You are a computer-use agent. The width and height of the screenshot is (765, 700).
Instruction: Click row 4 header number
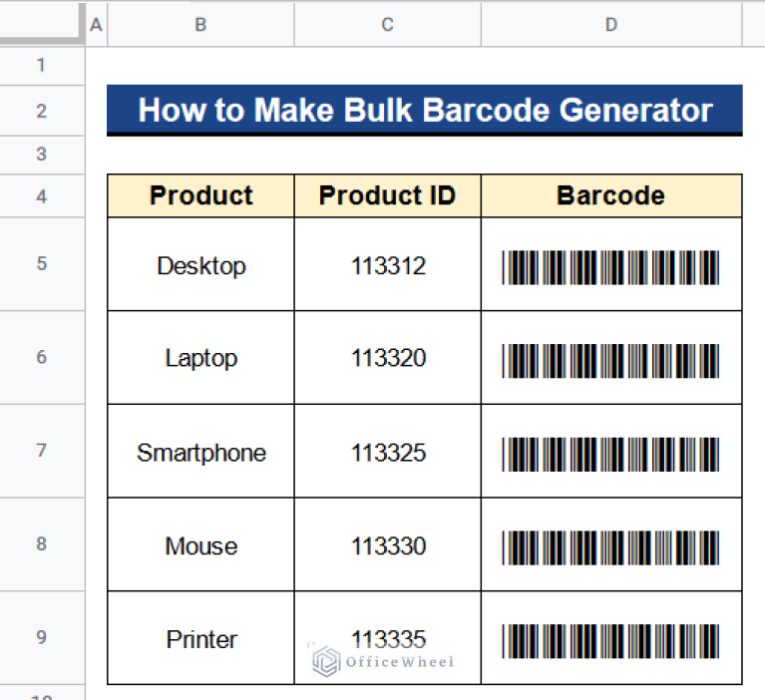pyautogui.click(x=42, y=196)
